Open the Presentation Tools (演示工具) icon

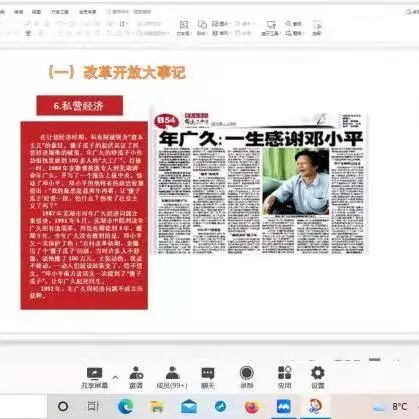pos(270,28)
